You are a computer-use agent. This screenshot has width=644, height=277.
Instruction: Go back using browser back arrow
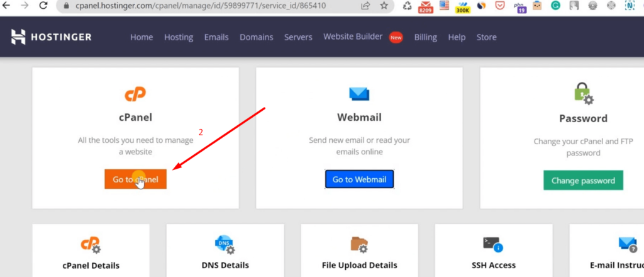[x=6, y=6]
